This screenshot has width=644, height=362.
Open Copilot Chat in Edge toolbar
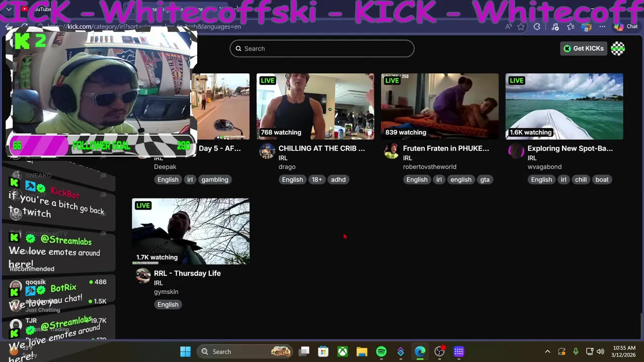coord(626,27)
